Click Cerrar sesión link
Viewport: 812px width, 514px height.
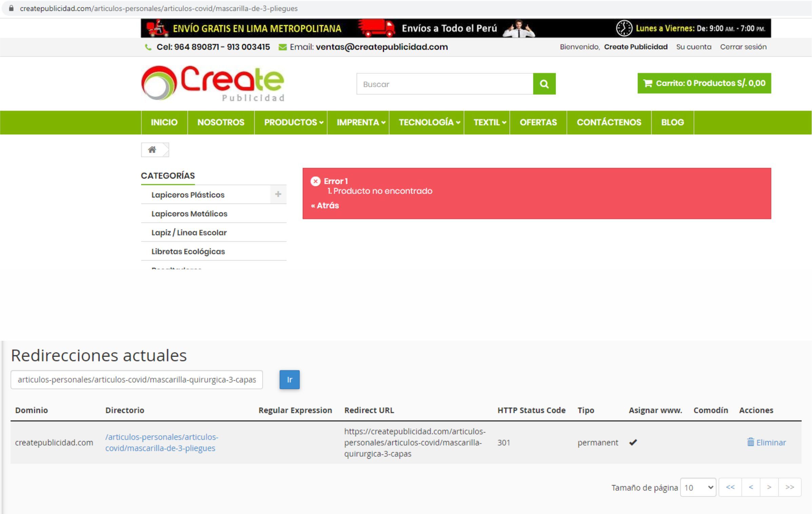point(743,47)
